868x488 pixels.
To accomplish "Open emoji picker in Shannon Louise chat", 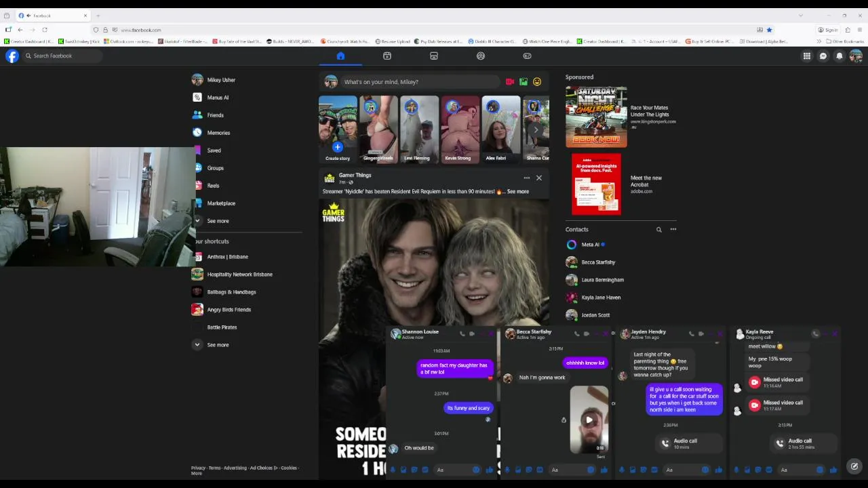I will pos(476,470).
